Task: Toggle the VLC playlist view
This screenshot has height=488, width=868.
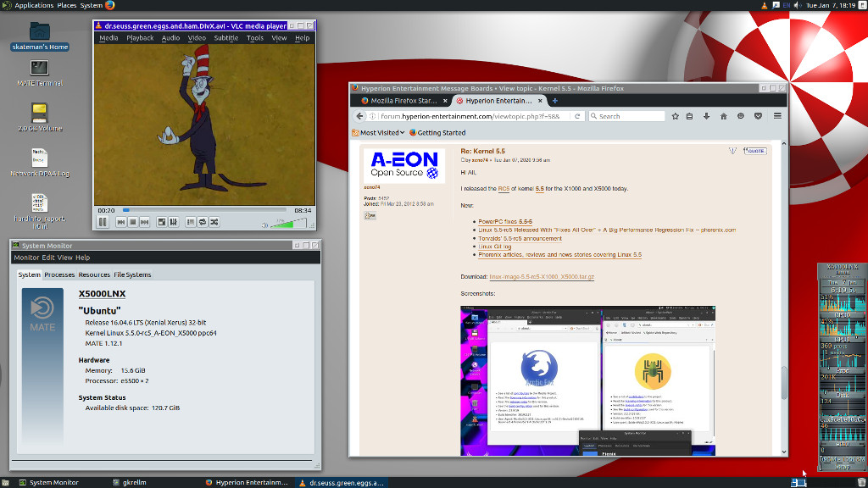Action: tap(191, 222)
